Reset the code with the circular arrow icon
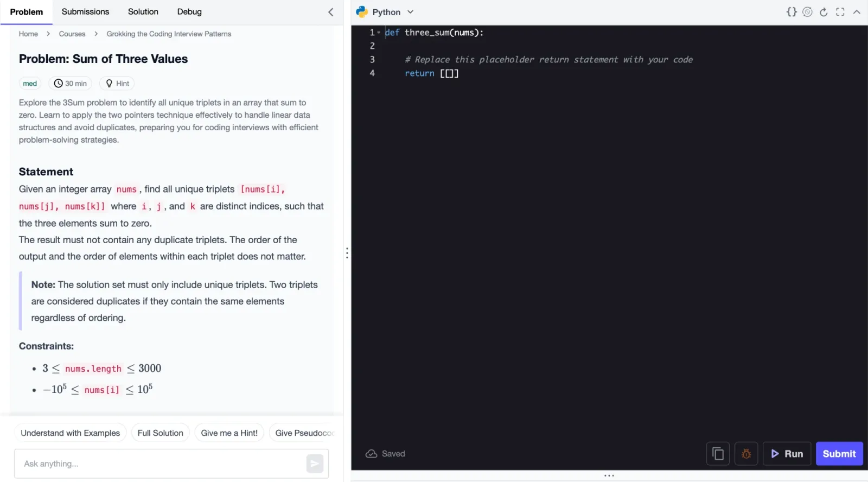868x482 pixels. pyautogui.click(x=824, y=12)
